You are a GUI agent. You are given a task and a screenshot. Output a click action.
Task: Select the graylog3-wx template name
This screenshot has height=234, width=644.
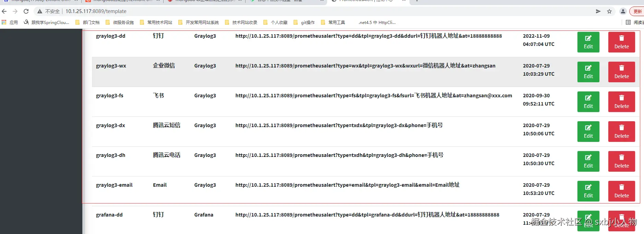coord(111,66)
